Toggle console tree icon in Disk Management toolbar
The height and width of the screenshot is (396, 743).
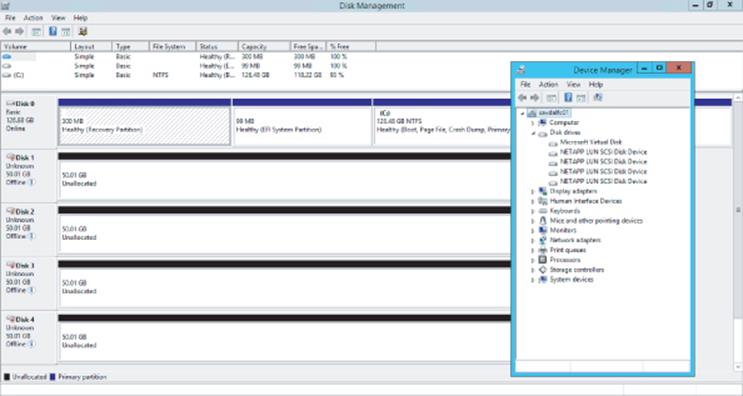tap(36, 32)
